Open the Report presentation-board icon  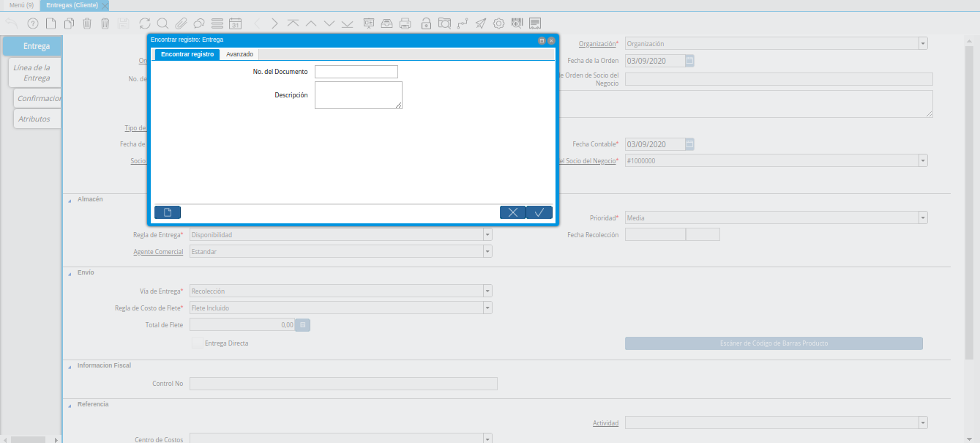pyautogui.click(x=369, y=23)
